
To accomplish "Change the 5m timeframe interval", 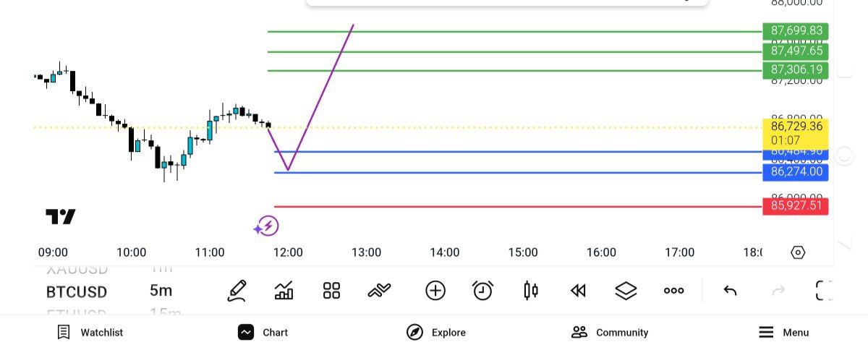I will point(161,291).
